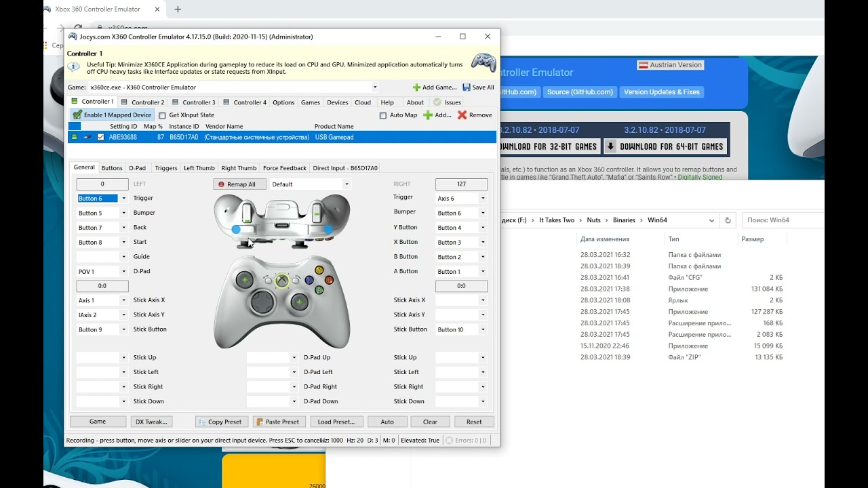
Task: Uncheck the USB Gamepad device row checkbox
Action: pyautogui.click(x=101, y=137)
